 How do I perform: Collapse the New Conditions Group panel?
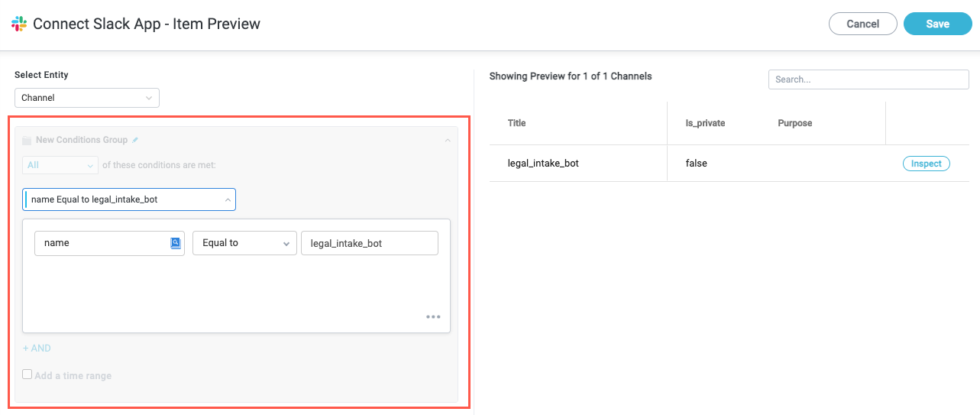[x=448, y=141]
